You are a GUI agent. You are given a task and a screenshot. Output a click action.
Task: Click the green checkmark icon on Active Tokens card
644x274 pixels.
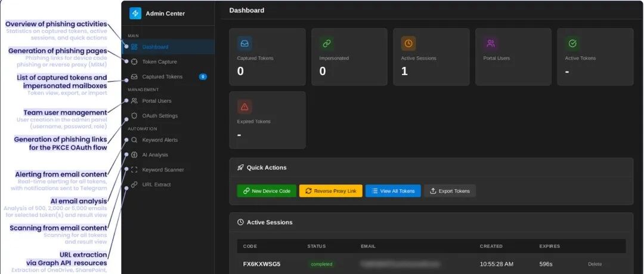click(x=572, y=43)
